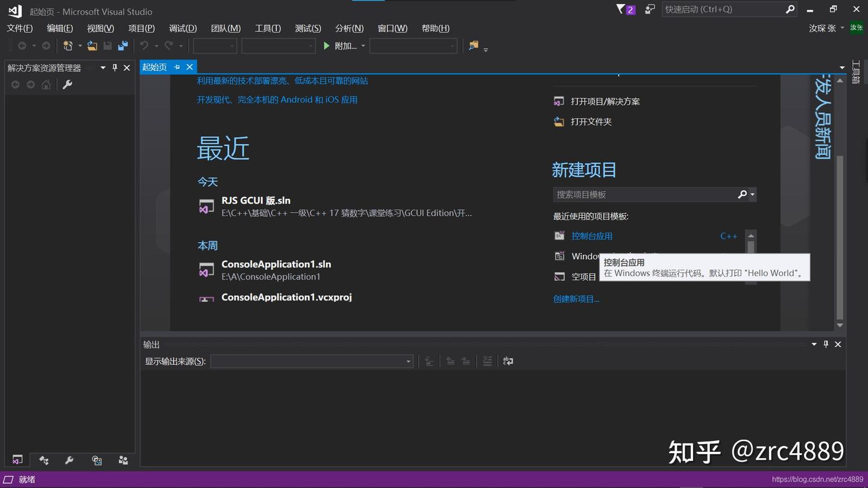Open Solution Explorer window options dropdown

click(103, 68)
